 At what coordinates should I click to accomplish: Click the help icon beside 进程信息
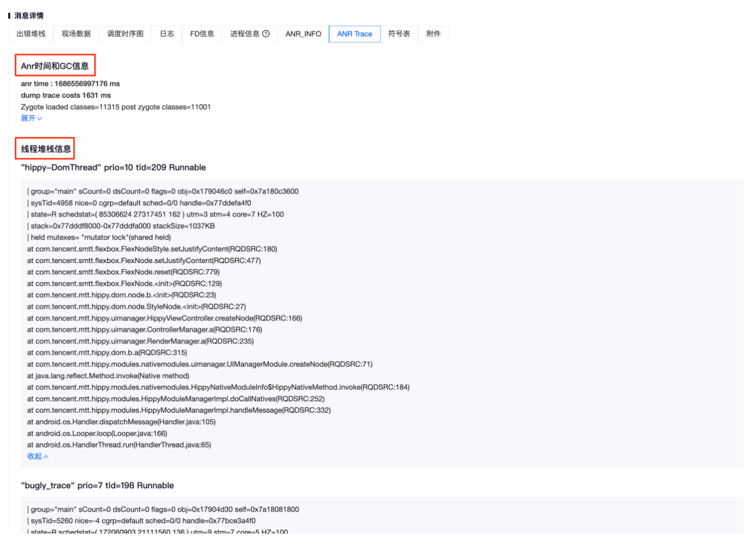266,34
